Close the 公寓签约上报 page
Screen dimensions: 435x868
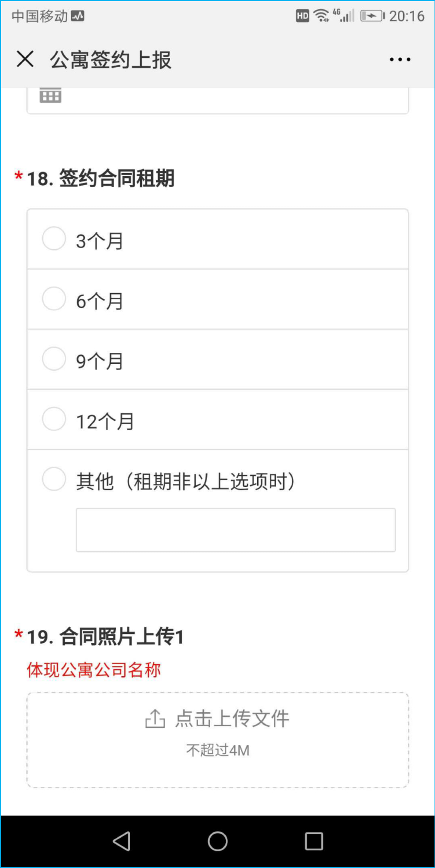(25, 59)
